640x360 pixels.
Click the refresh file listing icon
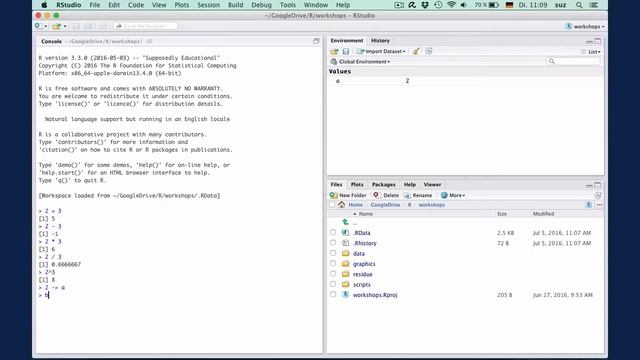598,196
